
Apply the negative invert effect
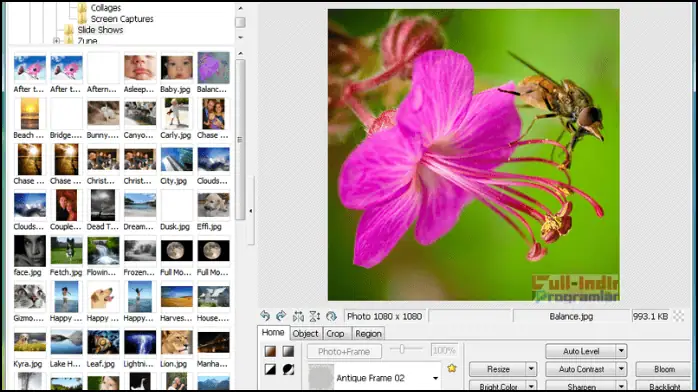(x=288, y=369)
